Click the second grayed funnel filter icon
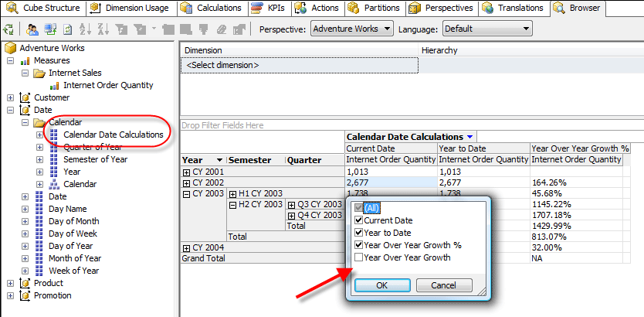 (x=140, y=29)
